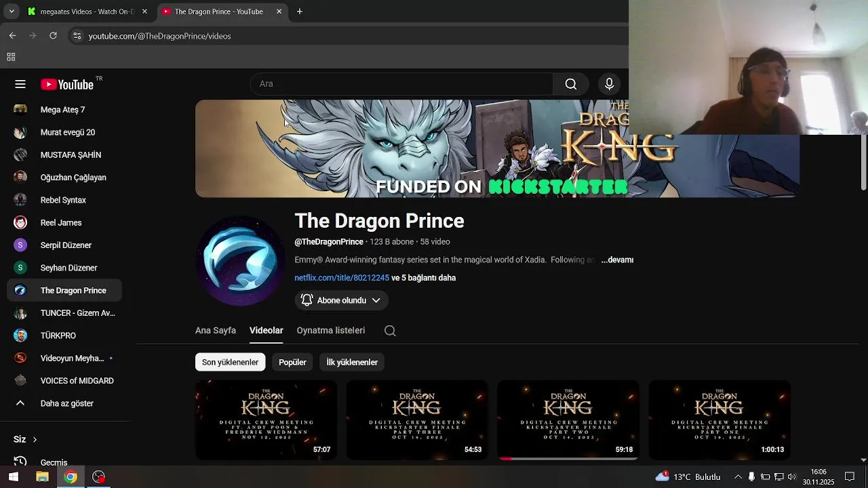
Task: Open Abone olundu subscription dropdown
Action: coord(341,300)
